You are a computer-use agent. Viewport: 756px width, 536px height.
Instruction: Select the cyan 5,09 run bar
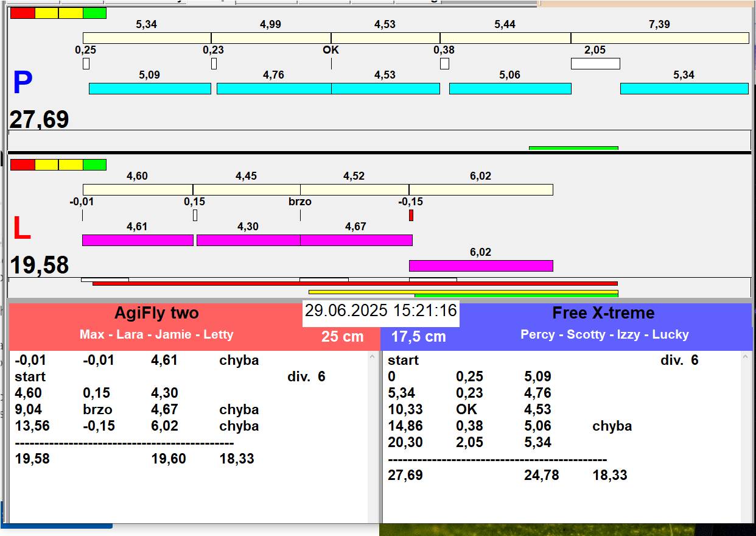point(150,88)
